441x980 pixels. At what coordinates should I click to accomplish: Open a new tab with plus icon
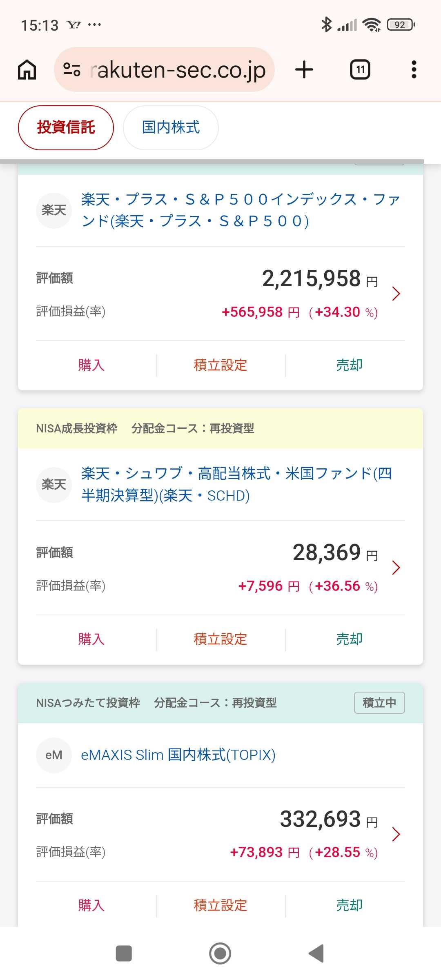pos(304,69)
